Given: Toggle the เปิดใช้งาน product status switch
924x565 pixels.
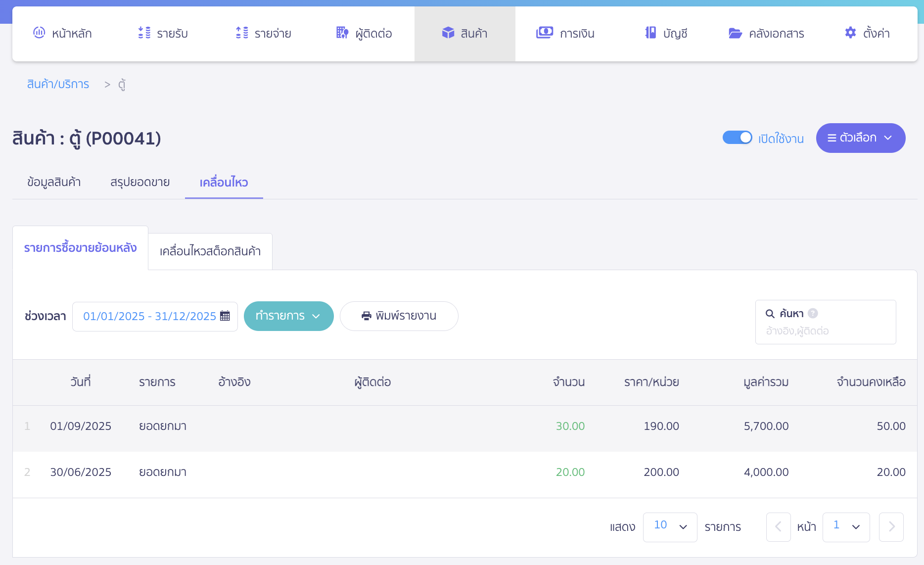Looking at the screenshot, I should [738, 138].
